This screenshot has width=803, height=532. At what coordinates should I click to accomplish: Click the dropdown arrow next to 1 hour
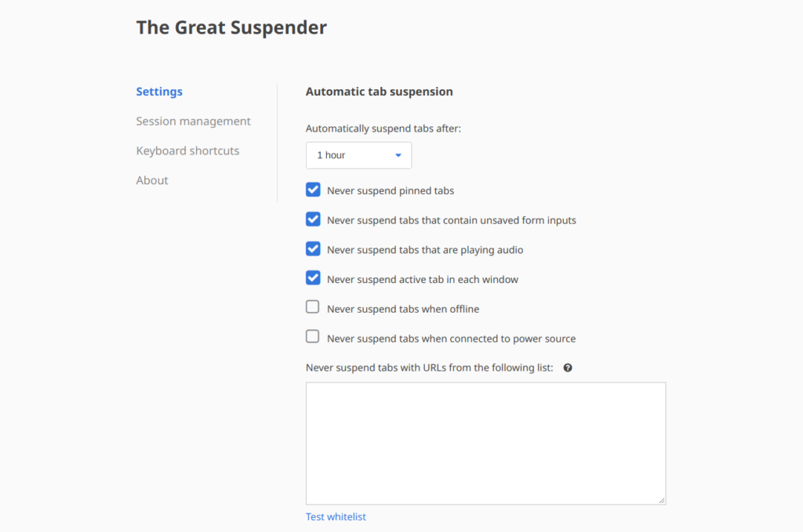click(398, 155)
